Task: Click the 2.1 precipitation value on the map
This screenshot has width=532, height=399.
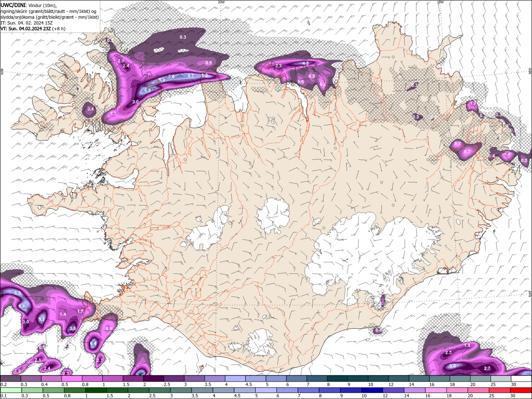Action: (38, 360)
